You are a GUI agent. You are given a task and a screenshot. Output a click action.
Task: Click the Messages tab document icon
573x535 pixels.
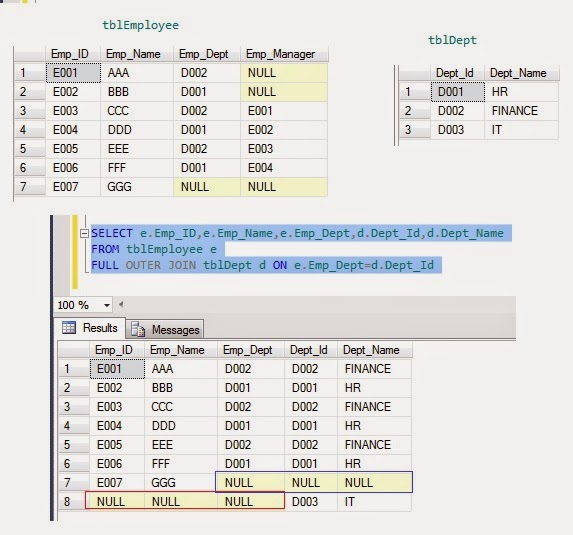click(138, 329)
